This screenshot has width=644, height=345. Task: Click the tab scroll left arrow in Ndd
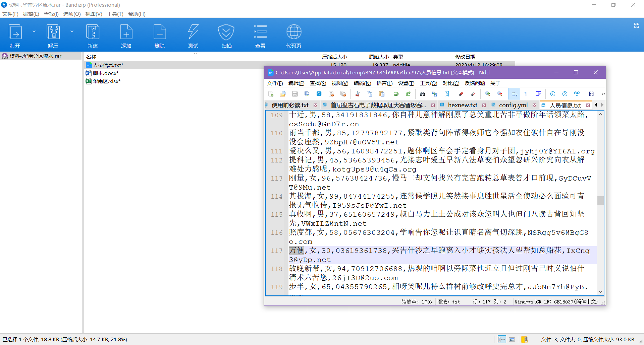596,105
